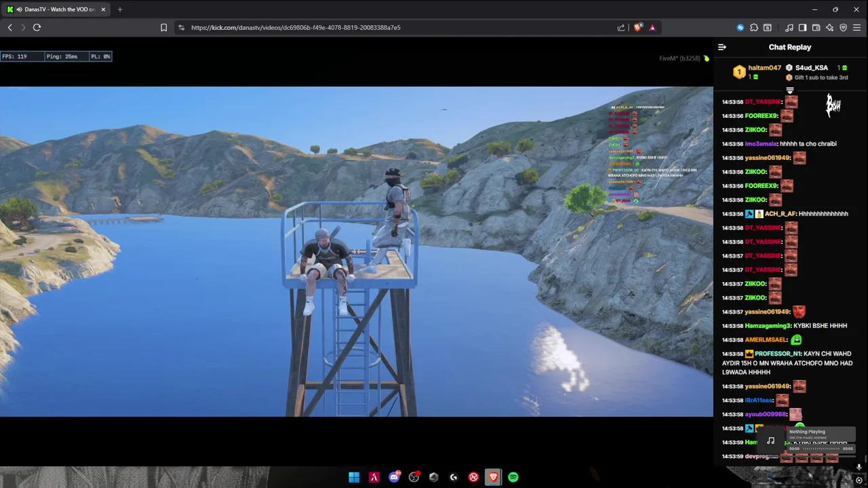Image resolution: width=868 pixels, height=488 pixels.
Task: Click the PL: 0% overlay readout
Action: (x=100, y=56)
